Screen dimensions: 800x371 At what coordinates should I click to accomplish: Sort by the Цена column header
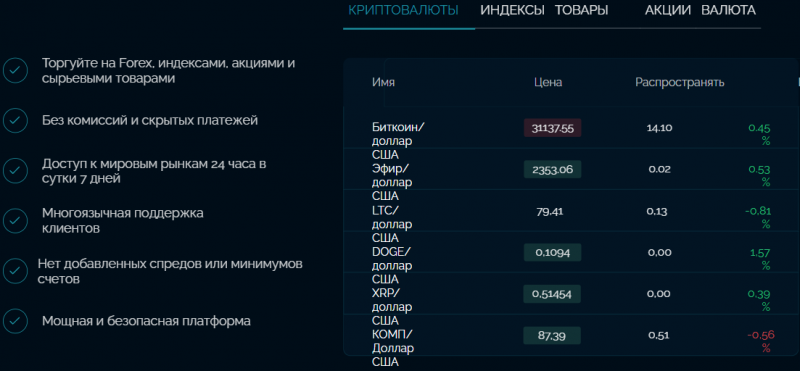[548, 82]
